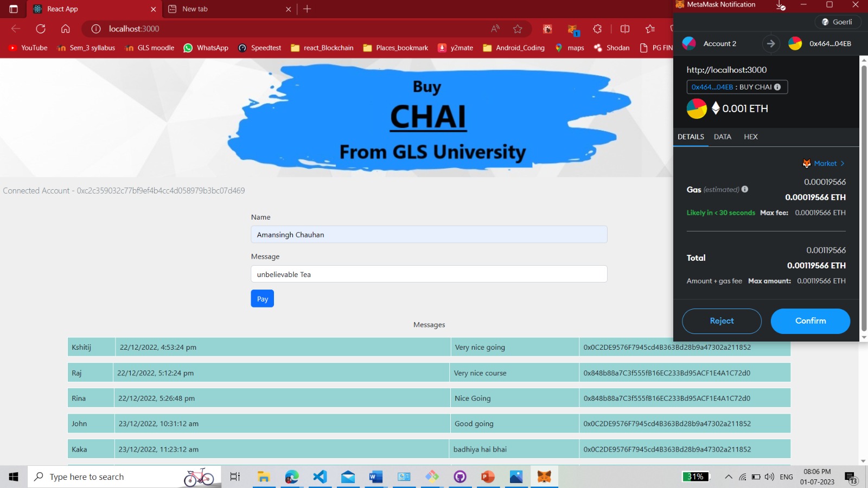Click the read aloud icon in address bar
This screenshot has width=868, height=488.
[x=494, y=29]
